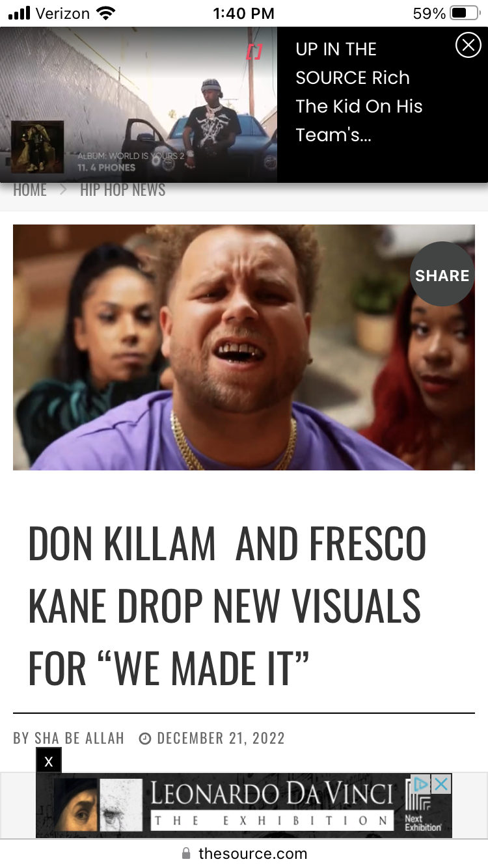Tap the thesourcе.com address bar
Viewport: 488px width, 868px height.
click(244, 853)
